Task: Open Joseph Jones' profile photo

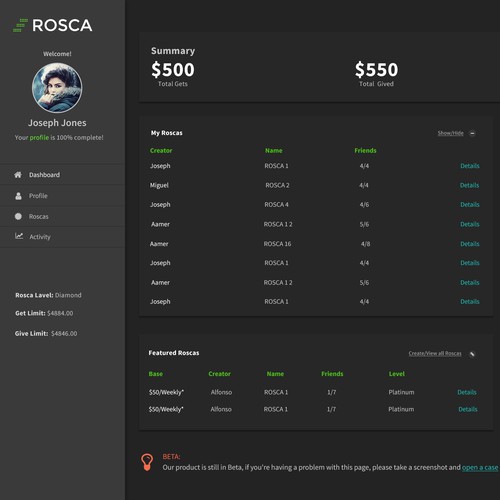Action: 57,88
